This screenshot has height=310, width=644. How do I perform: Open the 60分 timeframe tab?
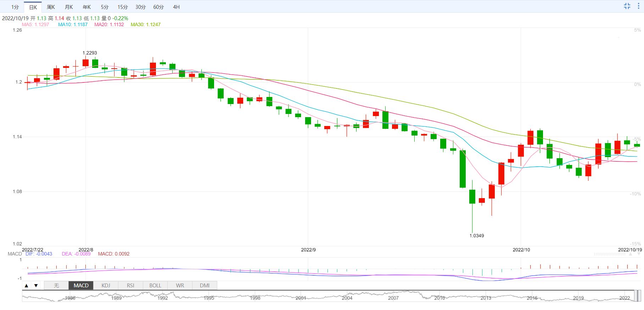(158, 7)
